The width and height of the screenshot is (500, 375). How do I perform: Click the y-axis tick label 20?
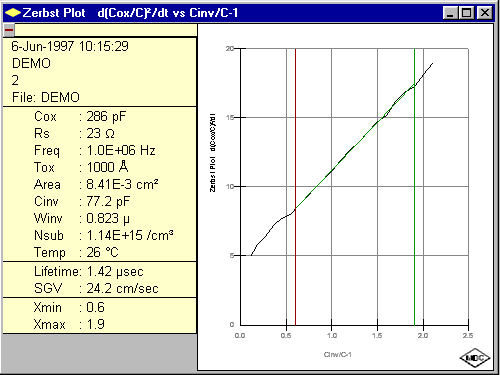230,49
